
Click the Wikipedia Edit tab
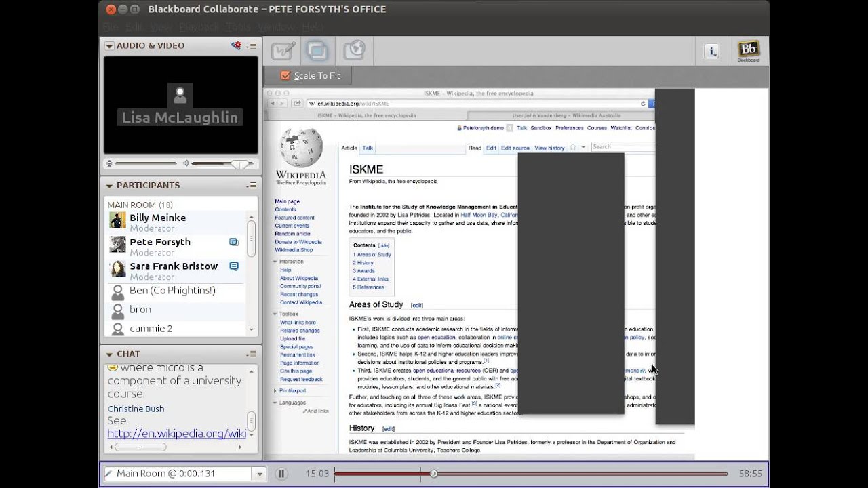(491, 148)
